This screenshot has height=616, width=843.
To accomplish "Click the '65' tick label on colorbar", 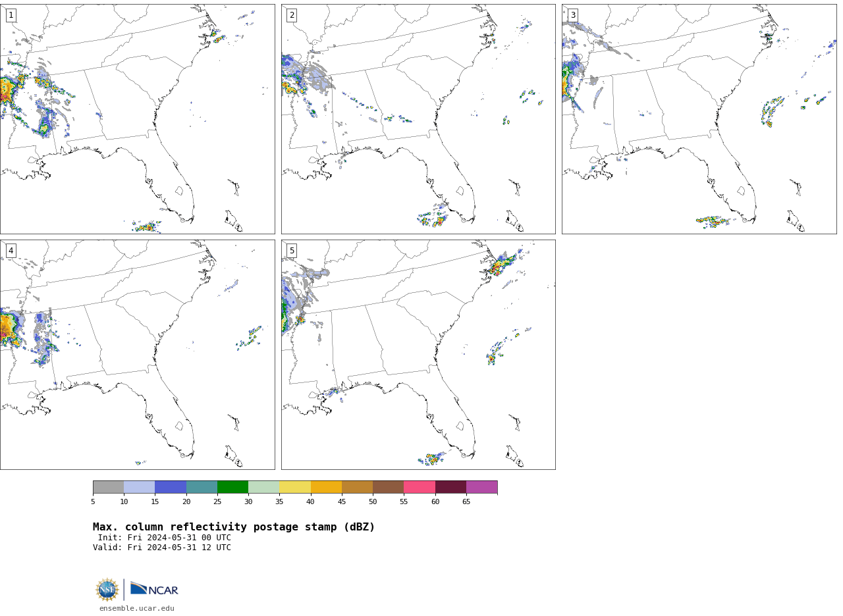I will coord(466,502).
